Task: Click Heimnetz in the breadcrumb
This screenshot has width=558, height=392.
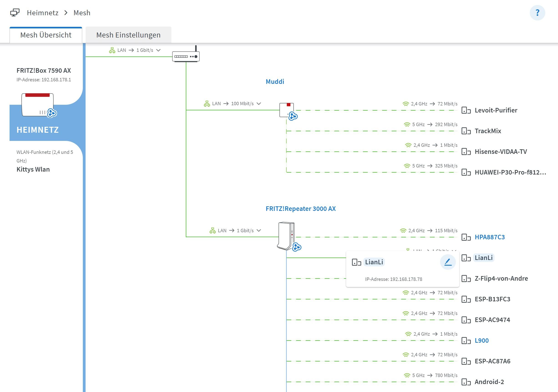Action: (43, 13)
